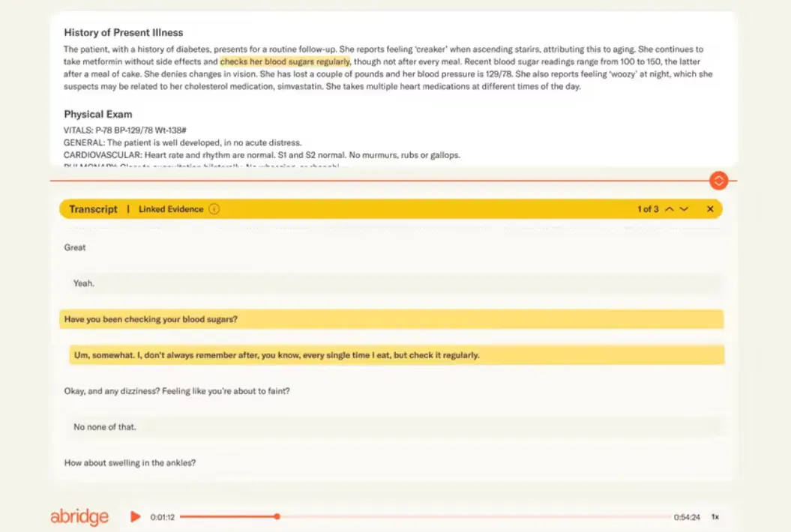Click highlighted phrase 'checks her blood sugars regularly'
The height and width of the screenshot is (532, 791).
pos(285,61)
